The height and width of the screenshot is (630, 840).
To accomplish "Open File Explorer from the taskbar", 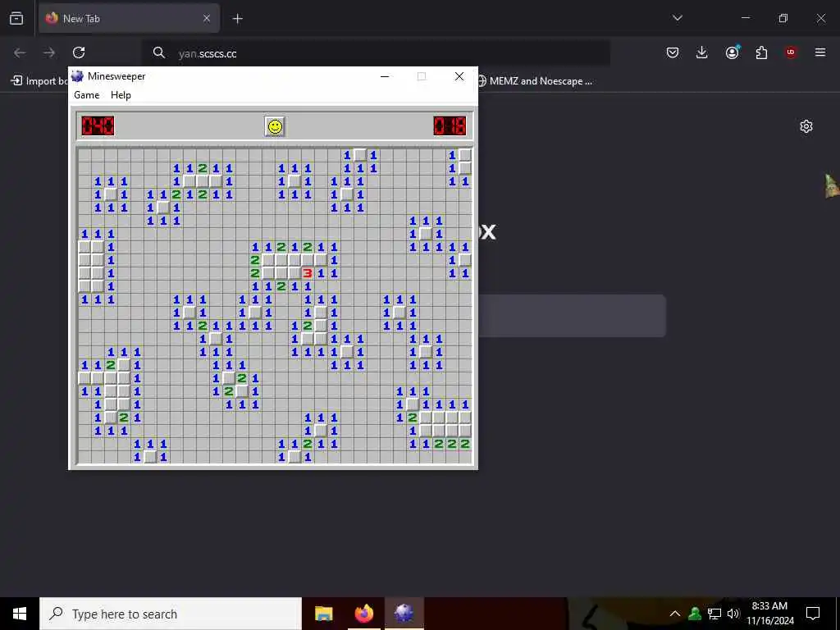I will [x=323, y=614].
